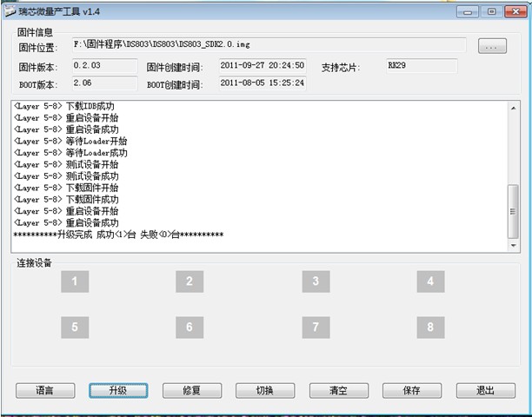Click the 固件位置 label

pyautogui.click(x=38, y=48)
